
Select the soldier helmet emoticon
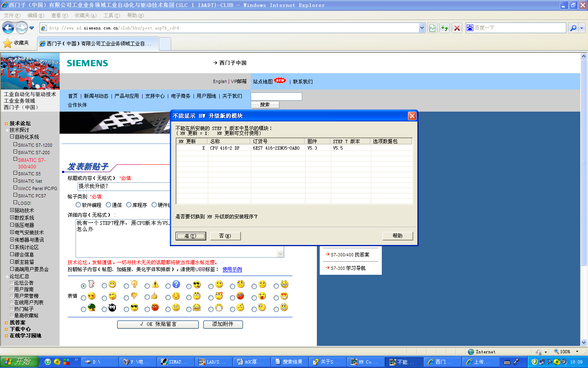[91, 307]
